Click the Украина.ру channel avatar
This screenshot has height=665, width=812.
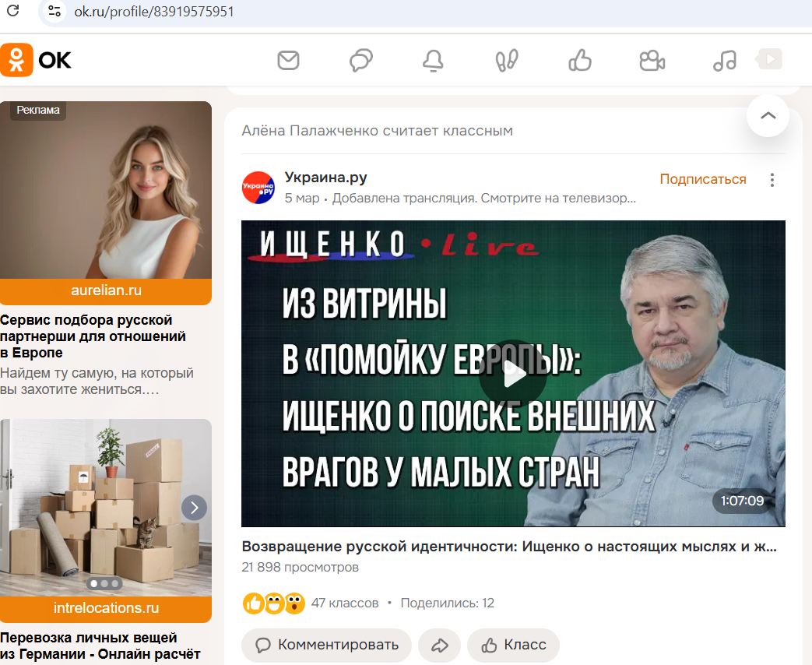tap(258, 188)
